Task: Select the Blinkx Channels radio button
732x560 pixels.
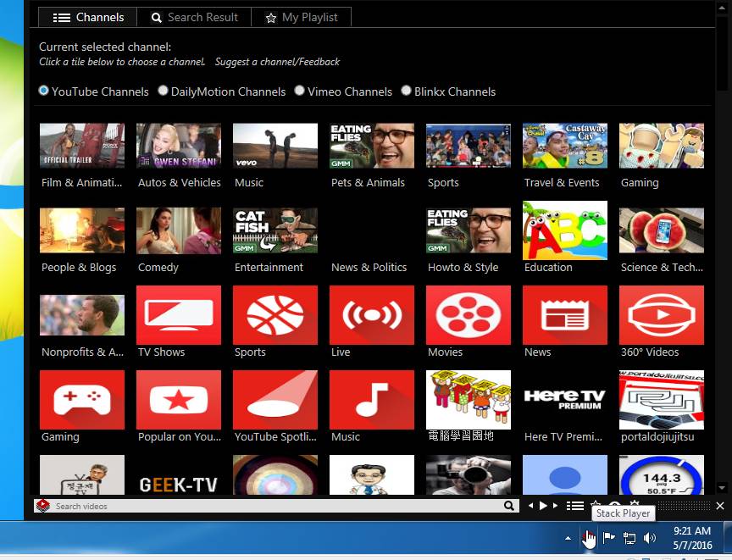Action: point(407,91)
